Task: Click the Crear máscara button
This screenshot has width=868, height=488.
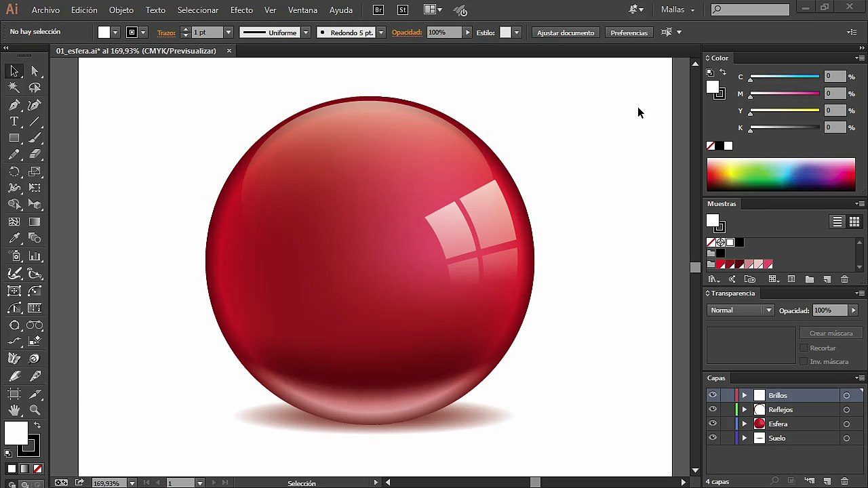Action: [x=831, y=333]
